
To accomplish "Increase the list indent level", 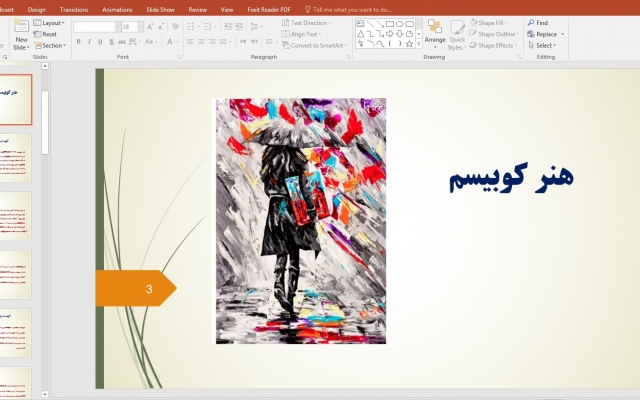I will tap(239, 27).
